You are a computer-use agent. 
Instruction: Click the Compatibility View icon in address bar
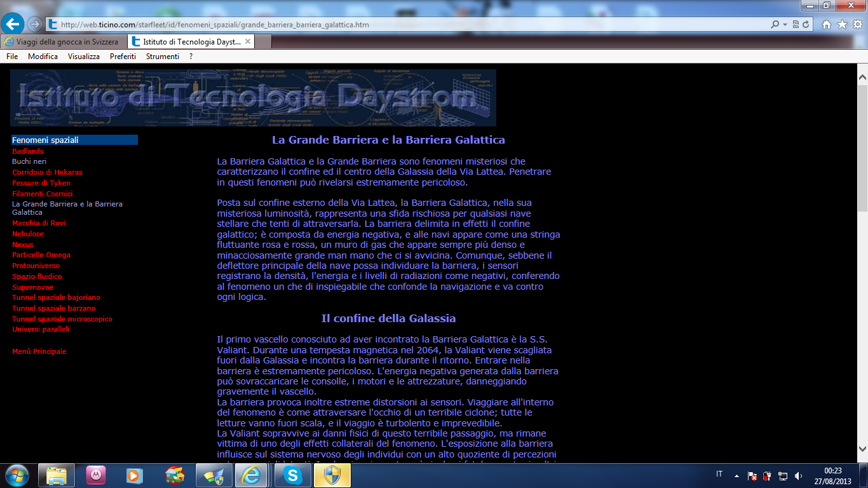tap(796, 25)
